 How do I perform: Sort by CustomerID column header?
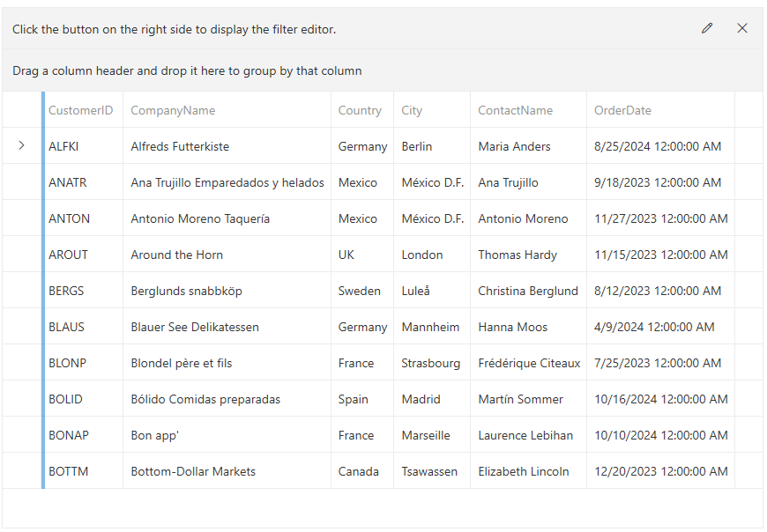(81, 110)
